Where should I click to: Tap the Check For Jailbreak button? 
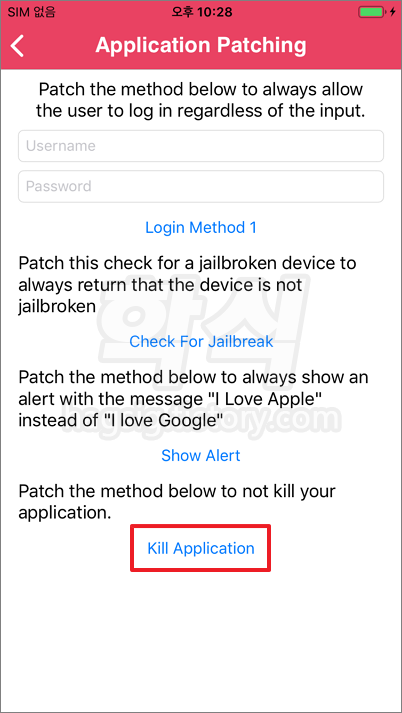[x=201, y=341]
